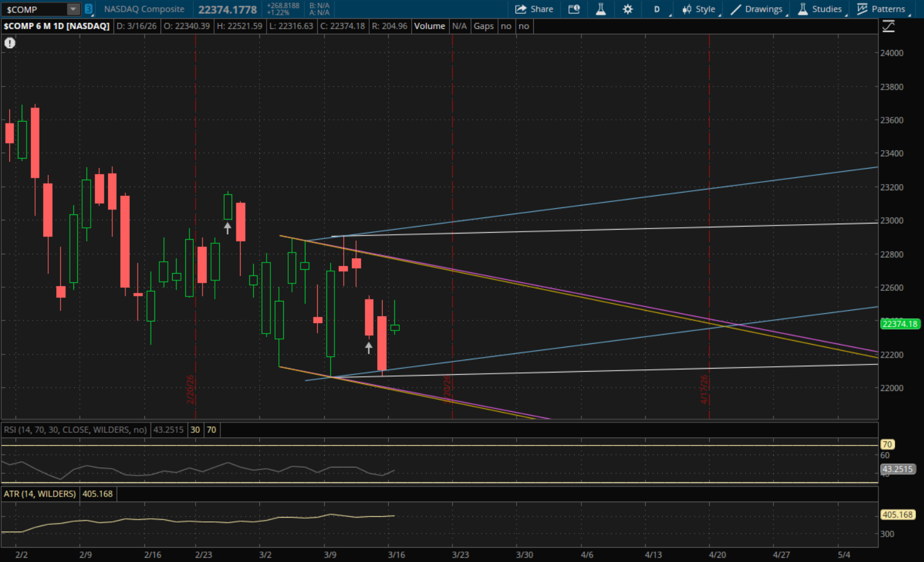Image resolution: width=924 pixels, height=562 pixels.
Task: Expand the $COMP symbol dropdown arrow
Action: click(73, 9)
